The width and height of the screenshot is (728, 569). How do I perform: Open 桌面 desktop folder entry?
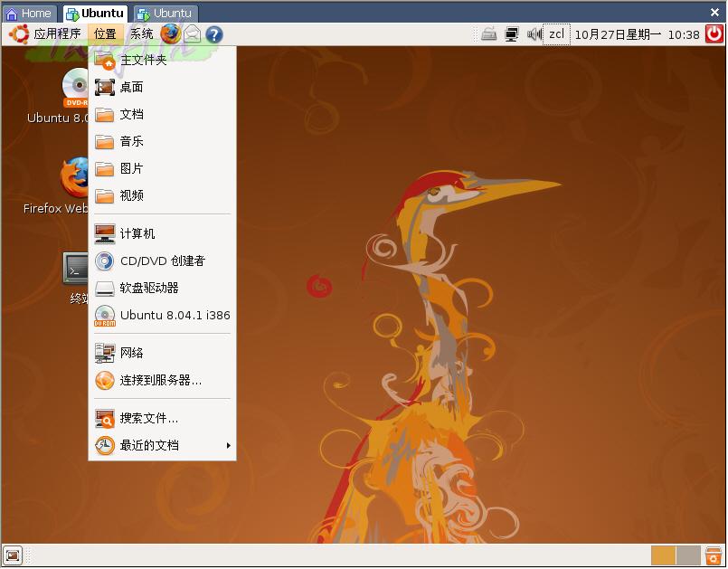click(163, 88)
